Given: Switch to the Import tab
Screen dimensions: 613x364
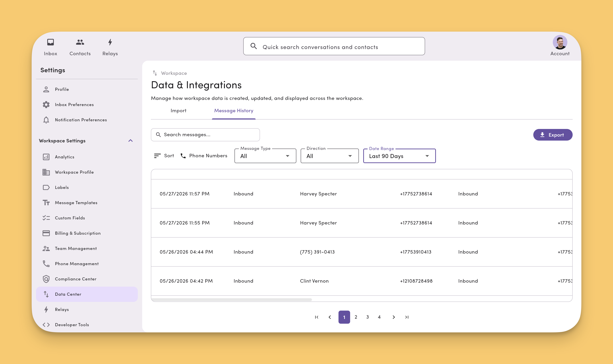Looking at the screenshot, I should pos(179,111).
